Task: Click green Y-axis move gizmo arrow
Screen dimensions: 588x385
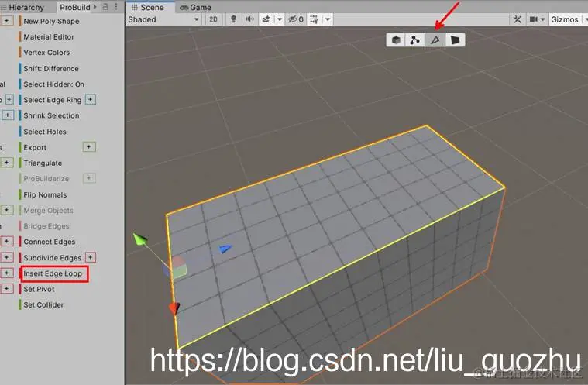Action: 140,239
